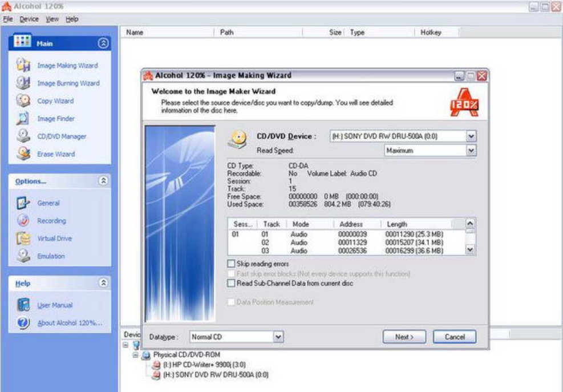Open the Datatype dropdown

tap(278, 337)
